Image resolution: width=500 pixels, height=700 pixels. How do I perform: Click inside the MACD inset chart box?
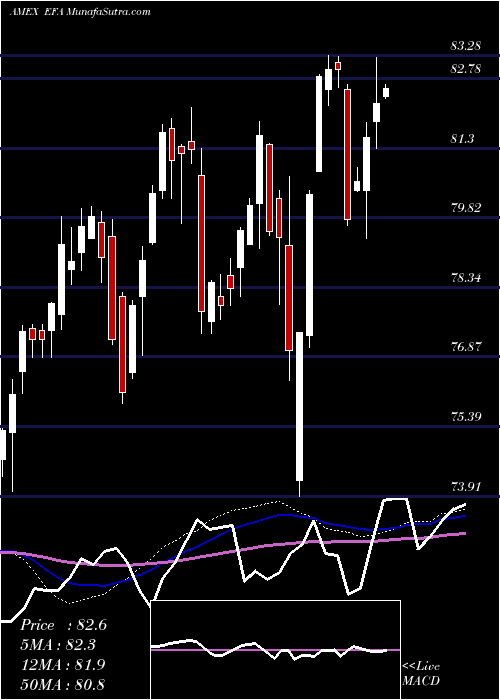(275, 650)
